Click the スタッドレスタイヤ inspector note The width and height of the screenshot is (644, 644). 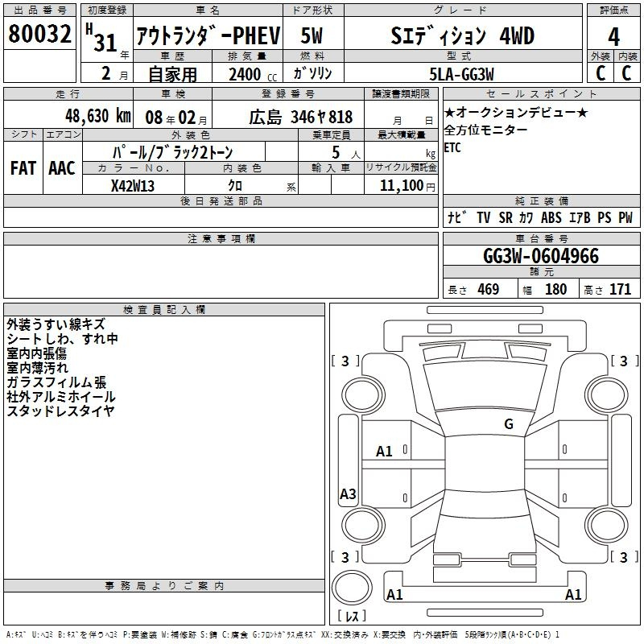point(60,411)
